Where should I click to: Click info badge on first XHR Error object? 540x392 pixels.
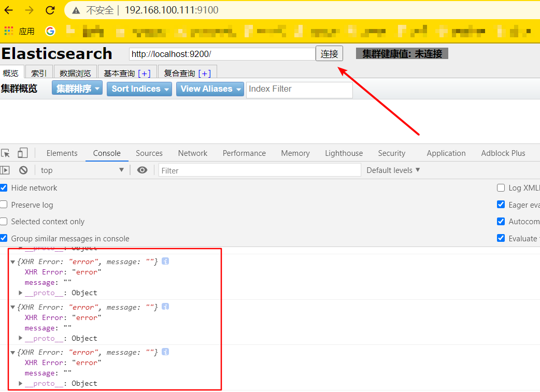click(165, 261)
